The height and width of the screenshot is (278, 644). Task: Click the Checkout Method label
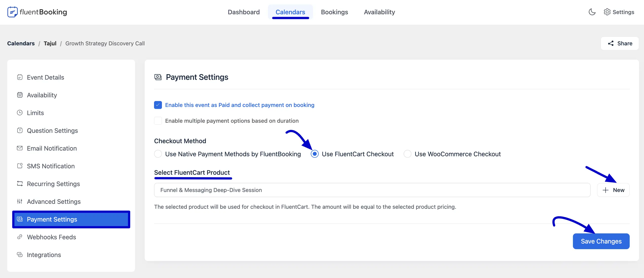click(180, 141)
